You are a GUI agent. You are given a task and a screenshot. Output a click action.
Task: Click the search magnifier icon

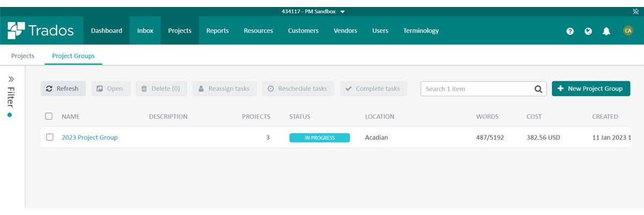(x=538, y=89)
